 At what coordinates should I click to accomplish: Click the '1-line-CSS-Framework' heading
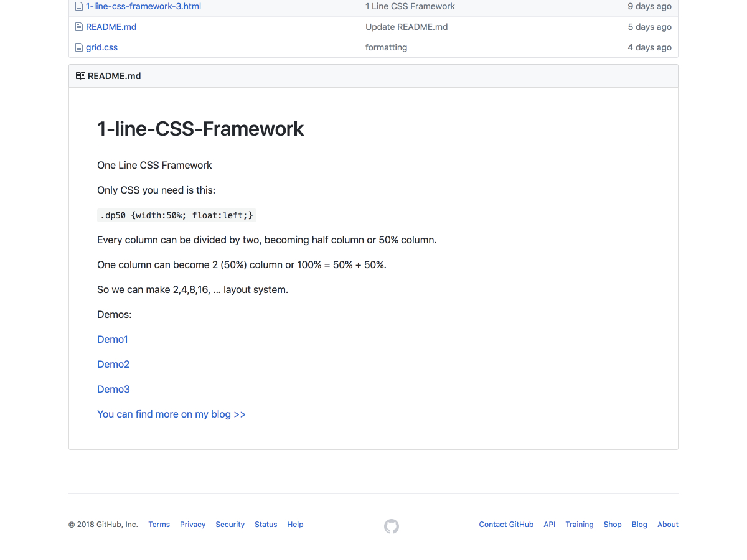pos(200,128)
